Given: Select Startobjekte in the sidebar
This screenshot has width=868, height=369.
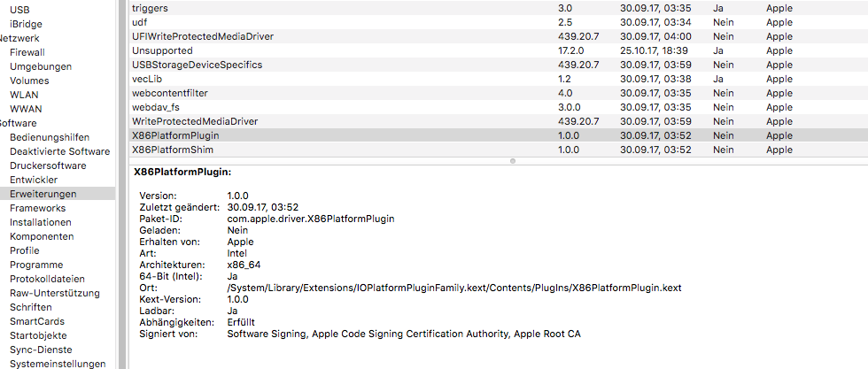Looking at the screenshot, I should pos(40,335).
